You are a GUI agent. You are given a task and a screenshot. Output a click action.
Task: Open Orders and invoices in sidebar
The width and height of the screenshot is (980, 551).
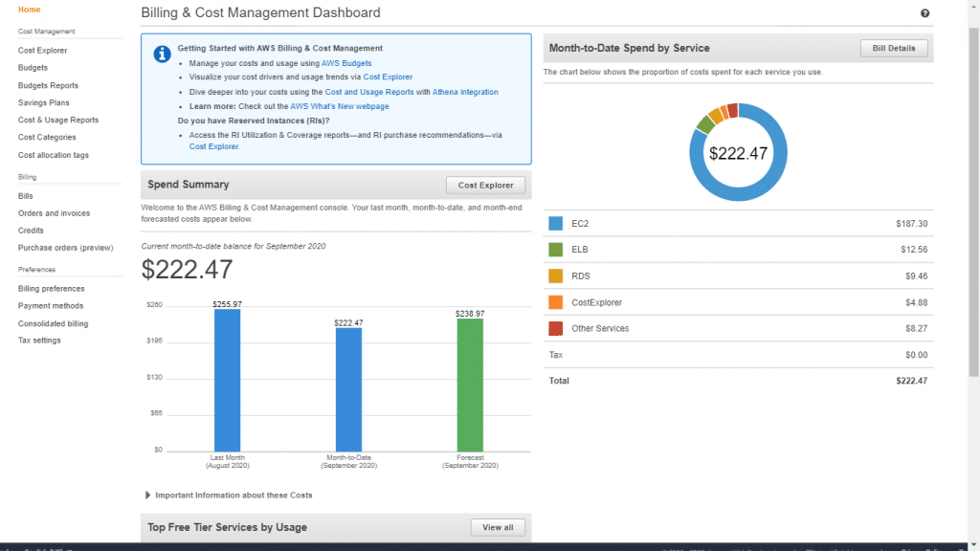coord(54,213)
